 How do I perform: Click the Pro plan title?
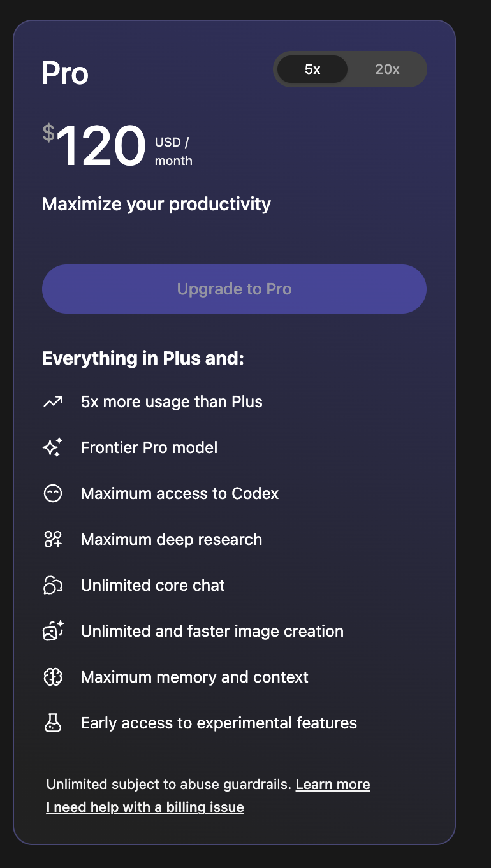click(x=65, y=73)
